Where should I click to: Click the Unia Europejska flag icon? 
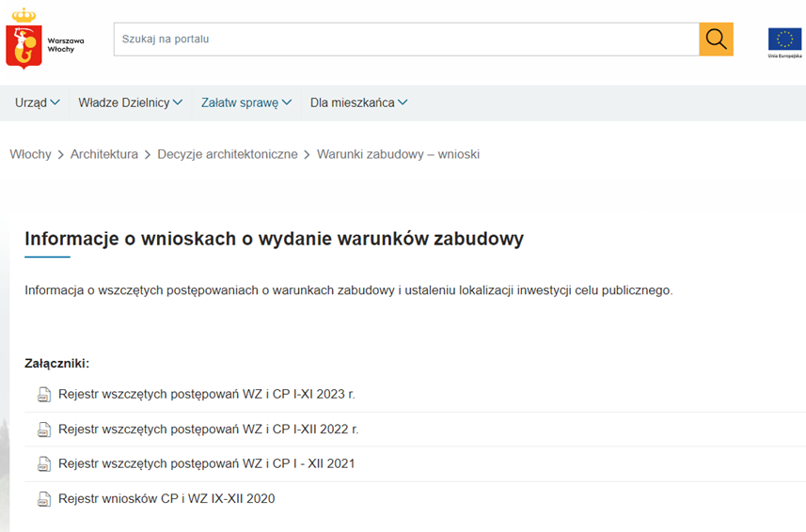784,39
